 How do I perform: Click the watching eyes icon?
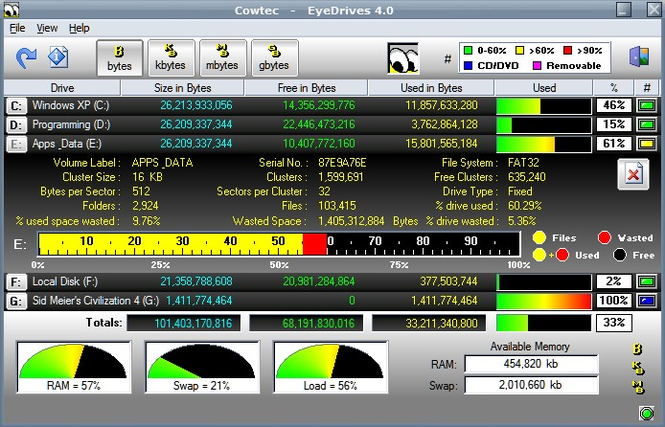click(402, 57)
